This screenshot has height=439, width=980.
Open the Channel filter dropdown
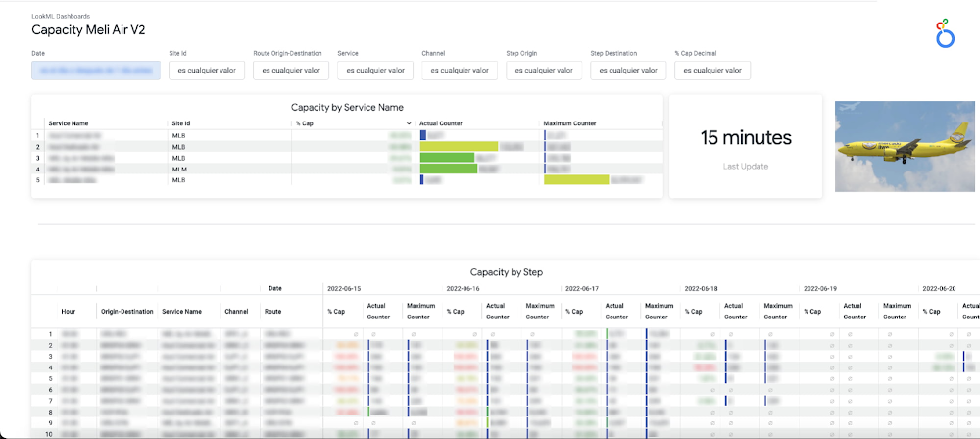tap(459, 71)
